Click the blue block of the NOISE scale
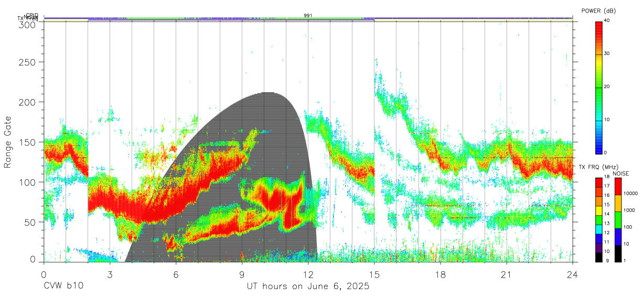644x297 pixels. tap(619, 236)
